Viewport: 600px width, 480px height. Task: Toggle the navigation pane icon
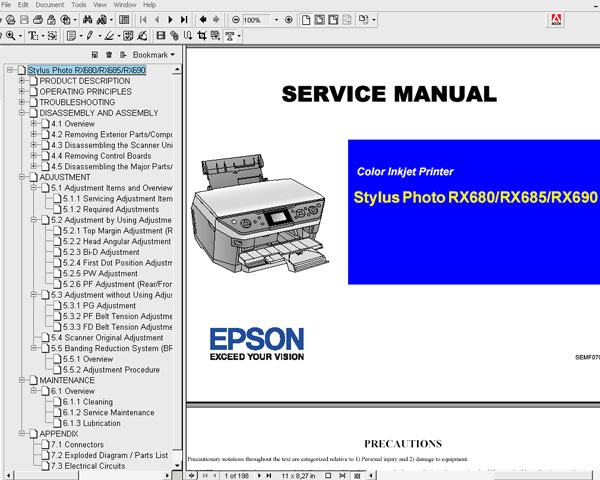(x=124, y=20)
